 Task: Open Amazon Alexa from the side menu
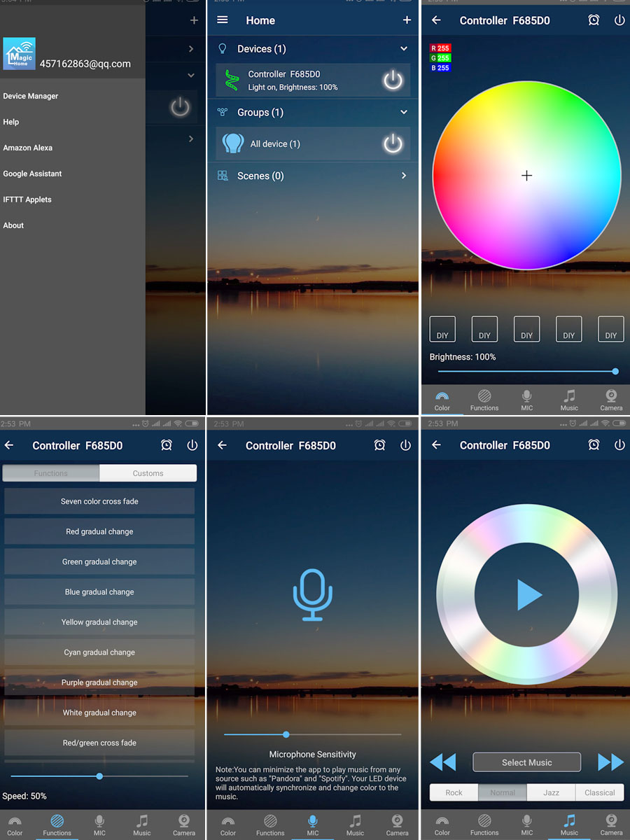[x=28, y=148]
